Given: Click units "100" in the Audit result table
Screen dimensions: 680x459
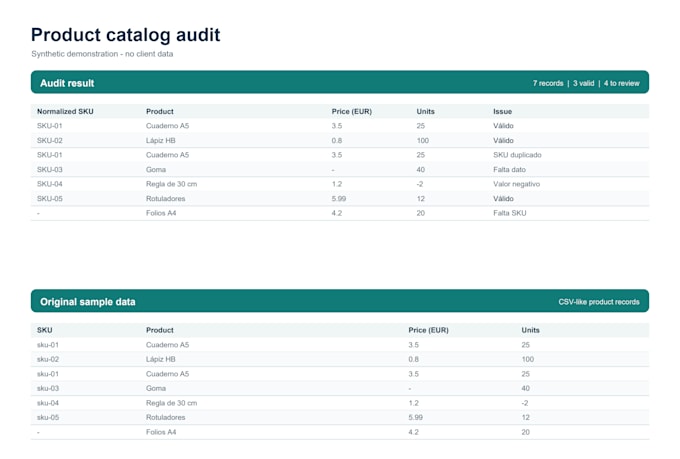Looking at the screenshot, I should [x=422, y=141].
